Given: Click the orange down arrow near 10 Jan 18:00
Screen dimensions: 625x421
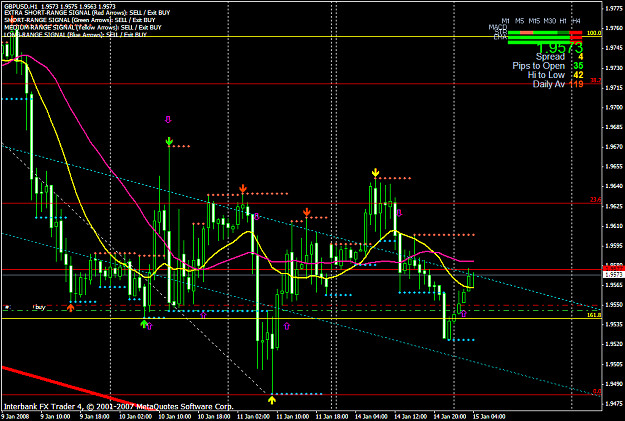Looking at the screenshot, I should pos(243,189).
